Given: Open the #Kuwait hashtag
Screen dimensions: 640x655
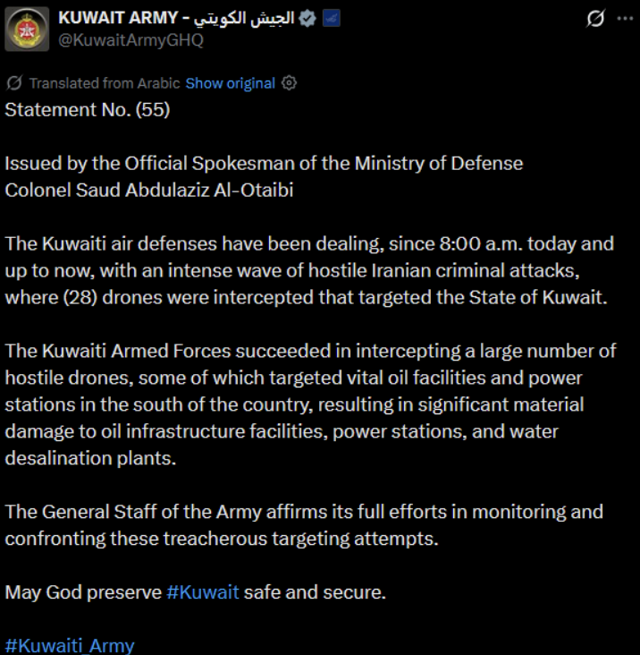Looking at the screenshot, I should click(203, 592).
